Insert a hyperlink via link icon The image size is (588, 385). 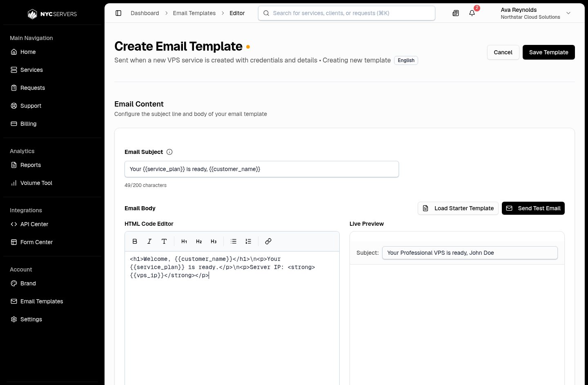268,241
